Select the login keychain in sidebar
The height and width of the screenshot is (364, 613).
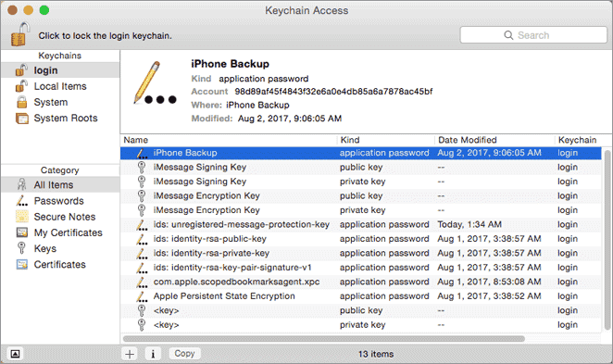[60, 70]
